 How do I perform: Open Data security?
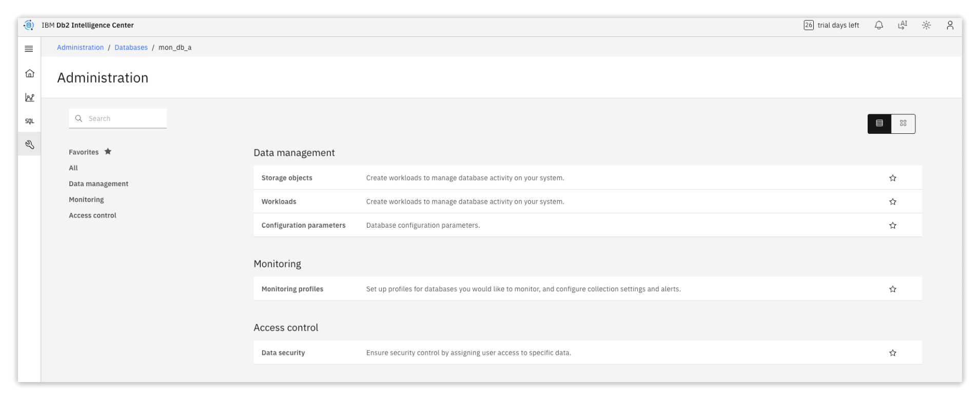point(283,353)
